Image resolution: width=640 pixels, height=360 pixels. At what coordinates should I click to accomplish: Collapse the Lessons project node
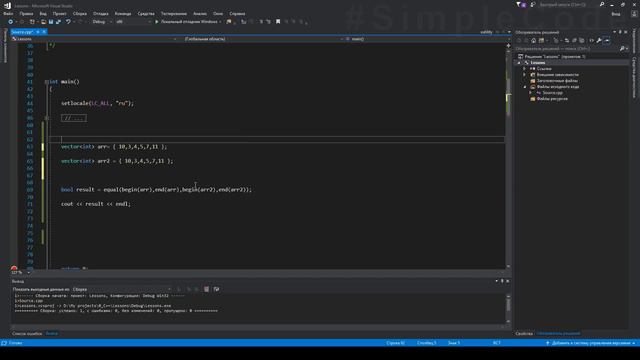pyautogui.click(x=519, y=63)
